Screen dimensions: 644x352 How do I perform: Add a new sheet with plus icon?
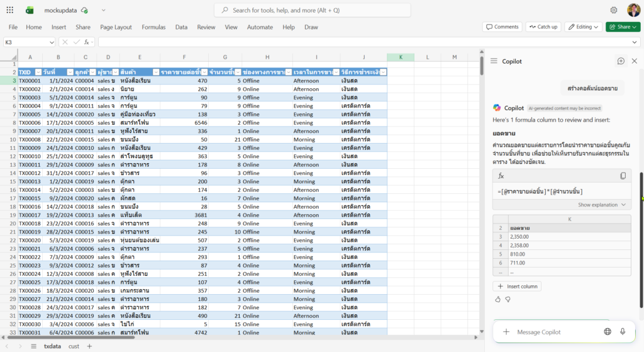coord(89,346)
